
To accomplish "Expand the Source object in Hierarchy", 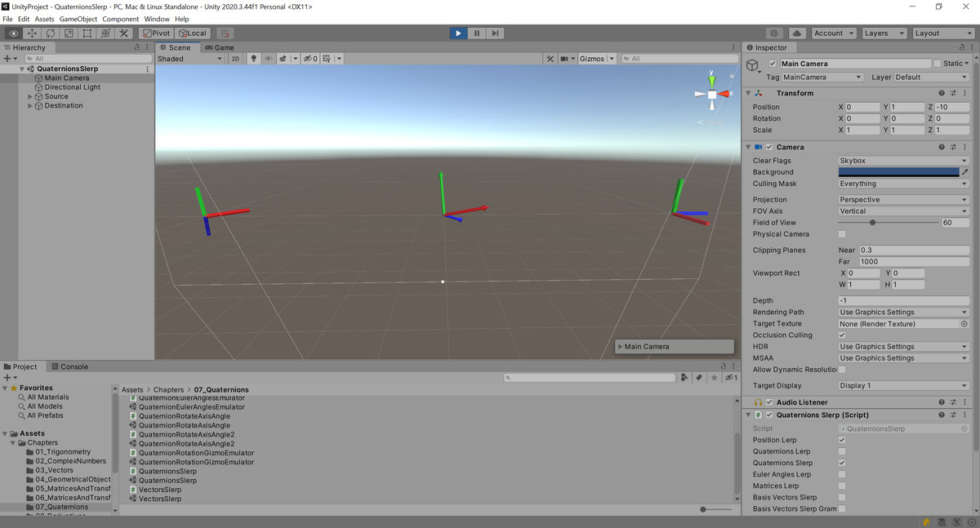I will (30, 96).
